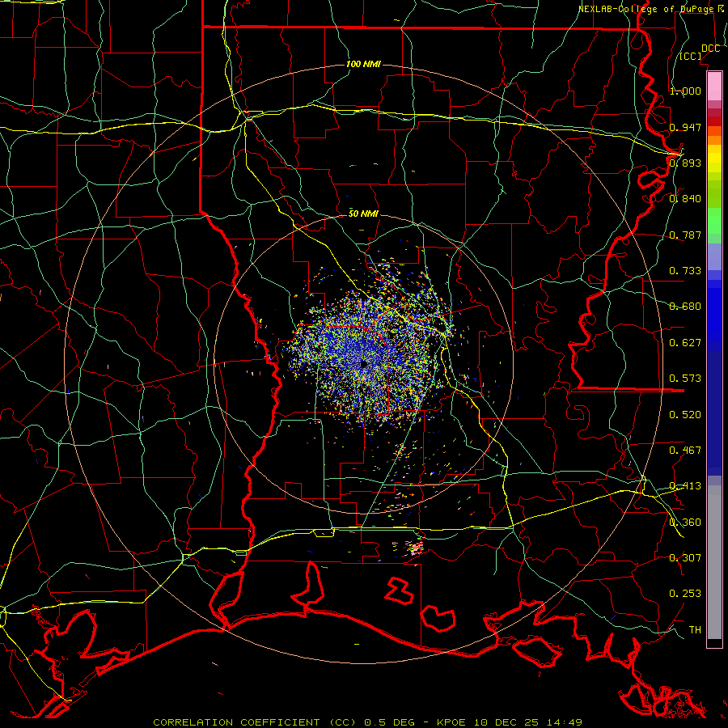Screen dimensions: 728x728
Task: Click the 0.947 legend value
Action: (x=685, y=127)
